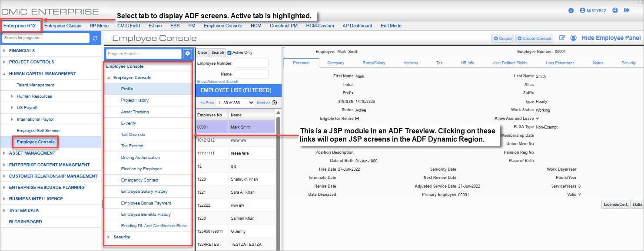The image size is (644, 251).
Task: Select the edit pencil icon near Hide Employee Panel
Action: [x=561, y=38]
